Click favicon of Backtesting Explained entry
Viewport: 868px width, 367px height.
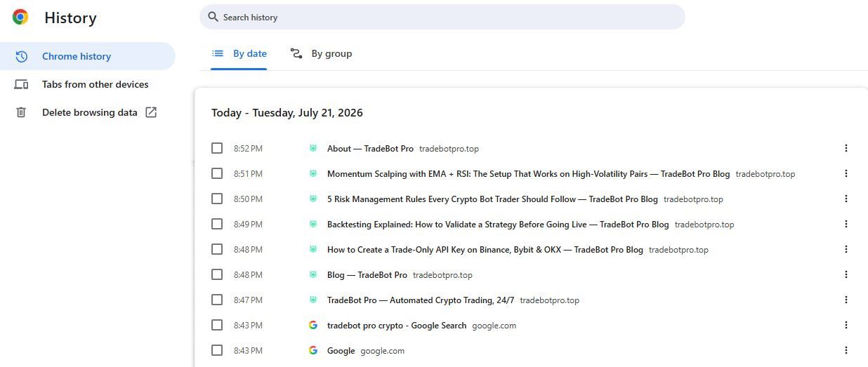click(x=313, y=224)
